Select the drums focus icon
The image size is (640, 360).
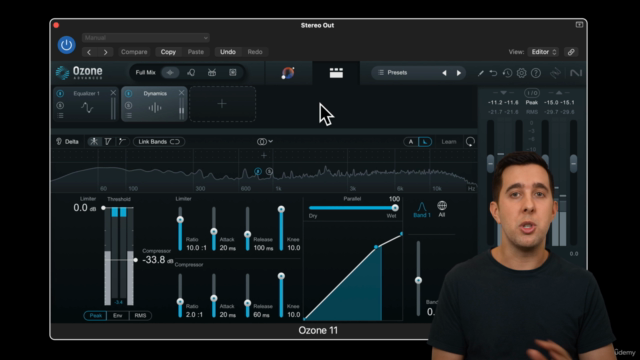(212, 73)
